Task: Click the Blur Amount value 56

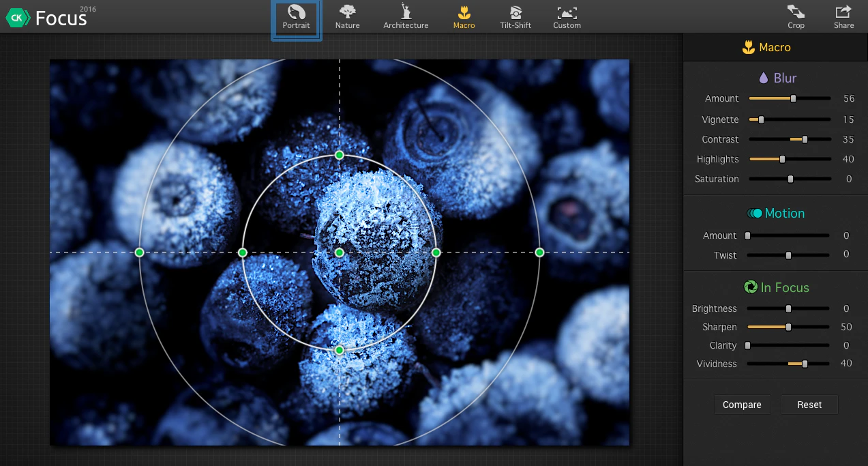Action: pos(848,99)
